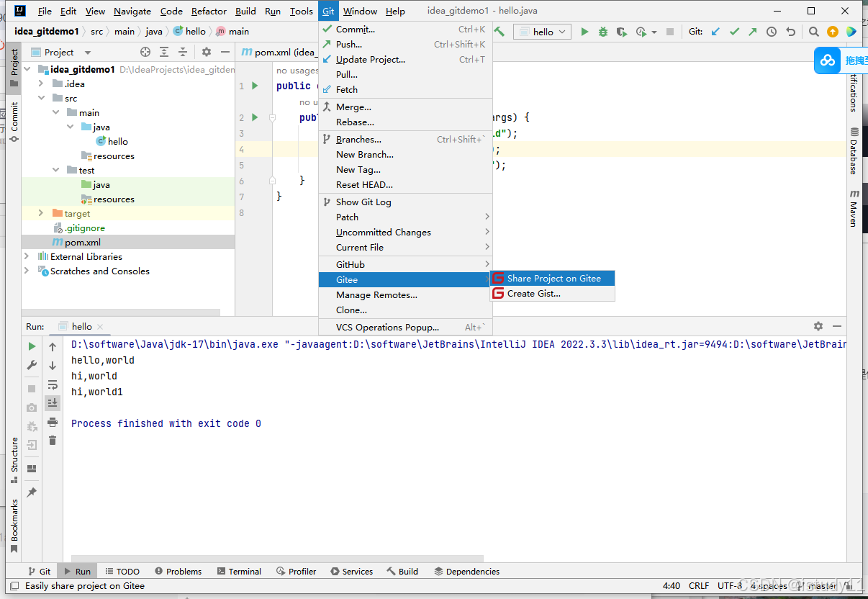
Task: Hide the Project panel minus icon
Action: pyautogui.click(x=225, y=52)
